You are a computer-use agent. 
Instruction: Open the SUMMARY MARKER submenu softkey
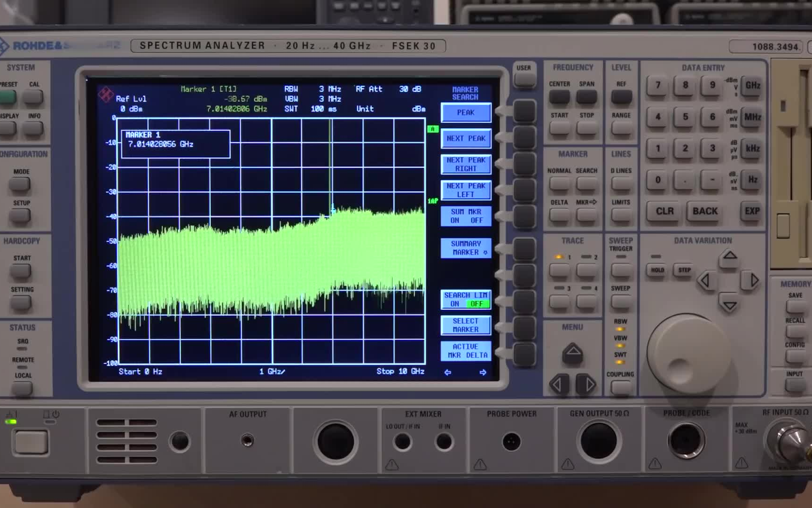[466, 248]
